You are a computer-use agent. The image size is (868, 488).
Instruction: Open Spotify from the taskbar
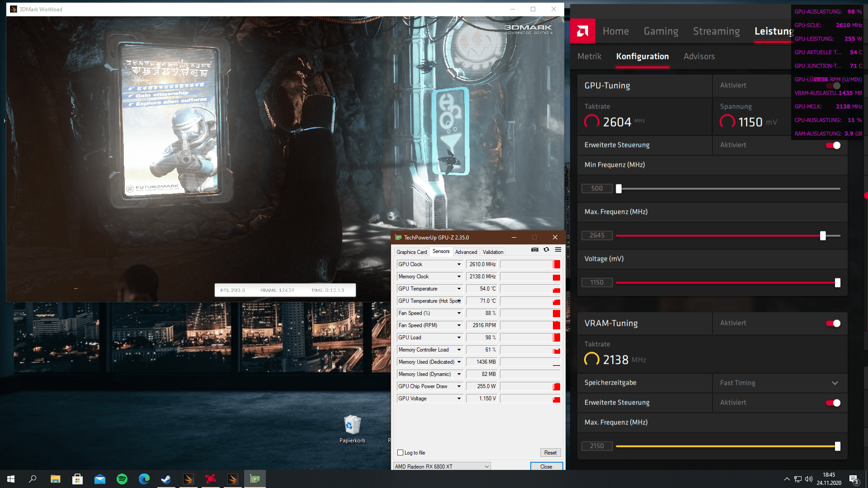point(122,479)
